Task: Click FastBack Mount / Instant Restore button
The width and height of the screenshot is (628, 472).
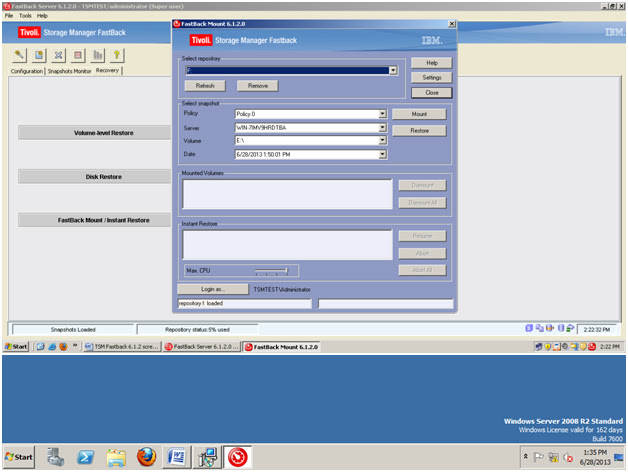Action: (x=95, y=220)
